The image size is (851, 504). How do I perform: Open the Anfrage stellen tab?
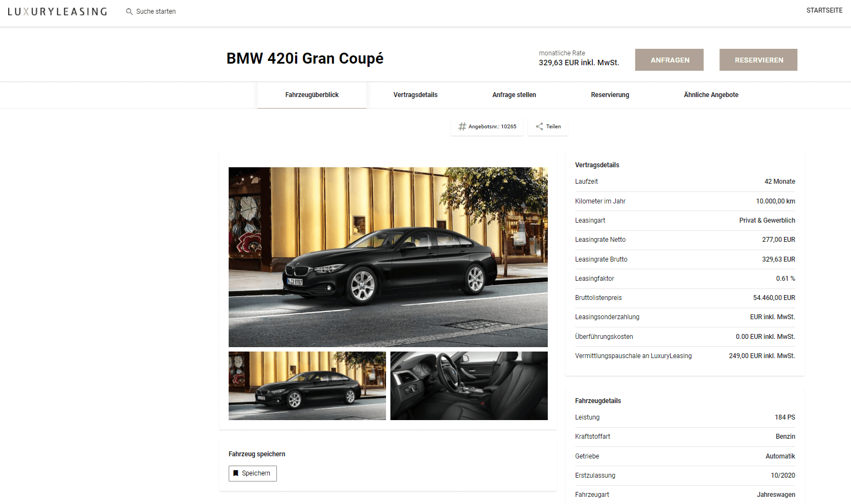(514, 95)
